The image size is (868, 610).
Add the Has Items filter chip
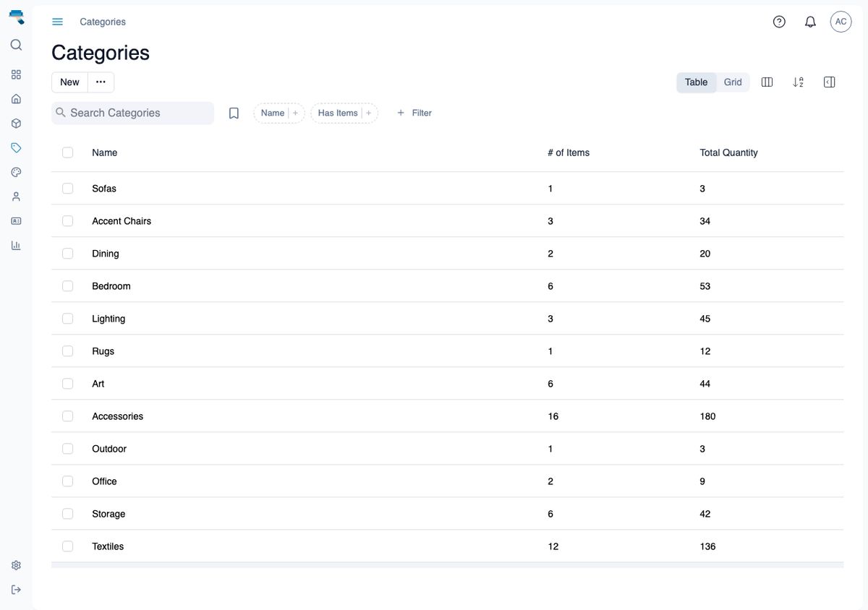tap(344, 113)
